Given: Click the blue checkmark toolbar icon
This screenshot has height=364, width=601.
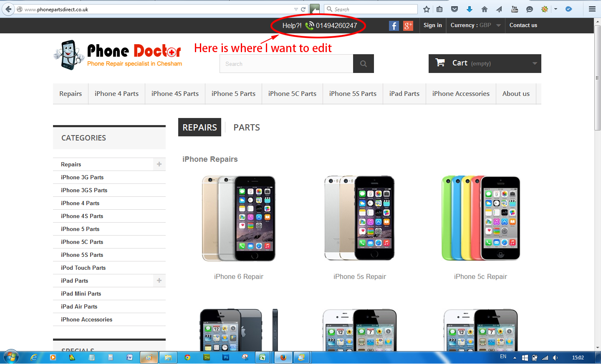Looking at the screenshot, I should pos(568,9).
